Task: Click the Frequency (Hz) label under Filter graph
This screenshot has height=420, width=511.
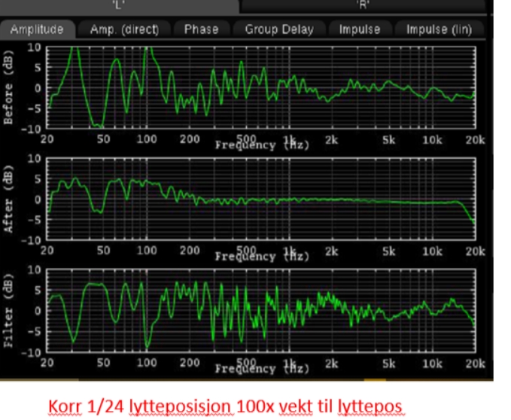Action: (x=262, y=369)
